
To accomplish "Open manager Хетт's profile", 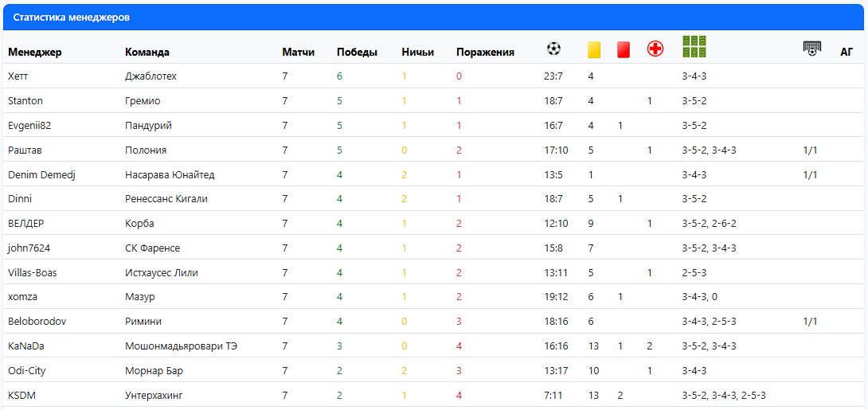I will [x=18, y=76].
